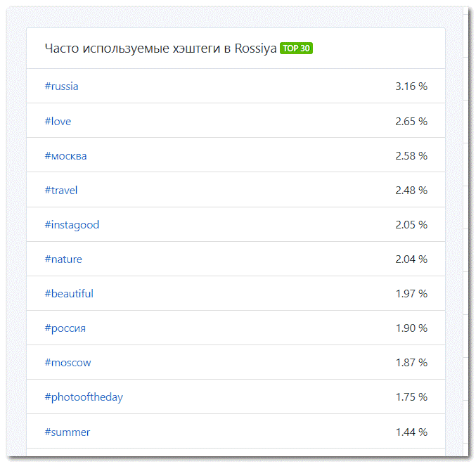The image size is (476, 464).
Task: Open the #russia hashtag link
Action: click(x=62, y=86)
